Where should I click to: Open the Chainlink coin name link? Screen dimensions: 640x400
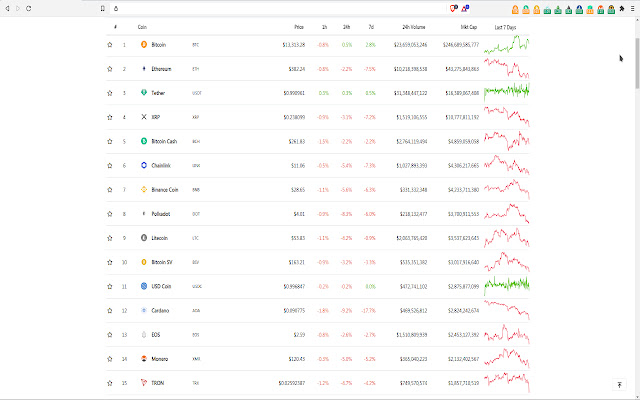[161, 165]
